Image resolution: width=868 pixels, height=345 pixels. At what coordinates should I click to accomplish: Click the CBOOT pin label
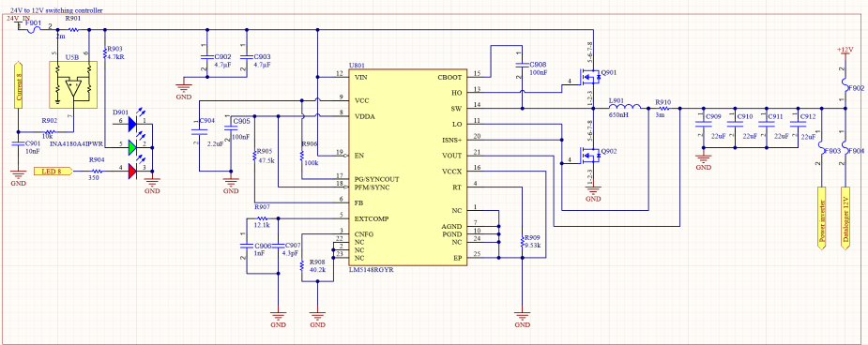449,77
